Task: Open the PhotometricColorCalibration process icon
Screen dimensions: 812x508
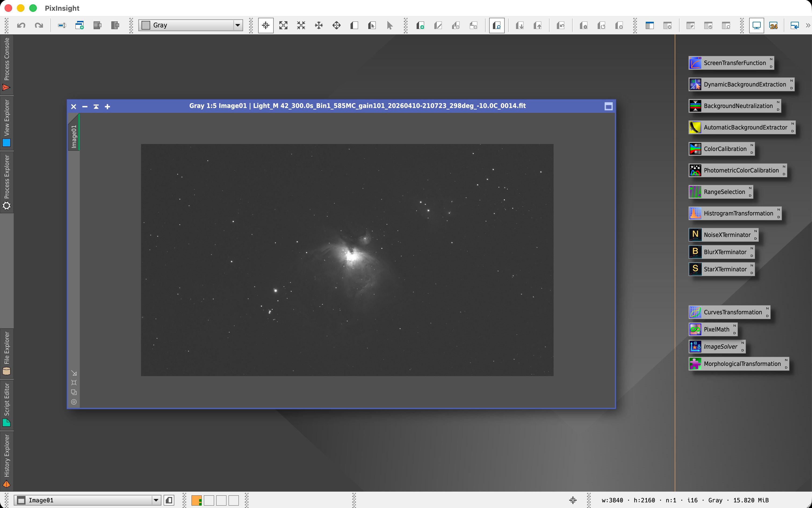Action: [x=737, y=170]
